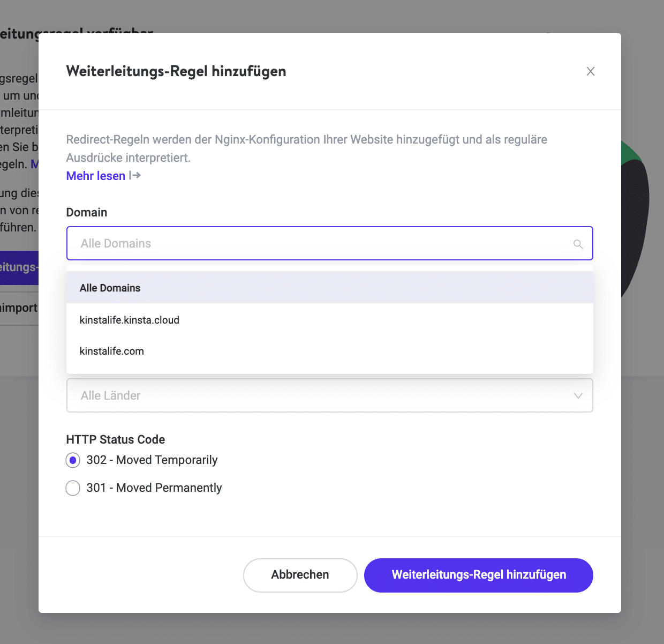
Task: Click the chevron icon on Alle Länder field
Action: [x=578, y=396]
